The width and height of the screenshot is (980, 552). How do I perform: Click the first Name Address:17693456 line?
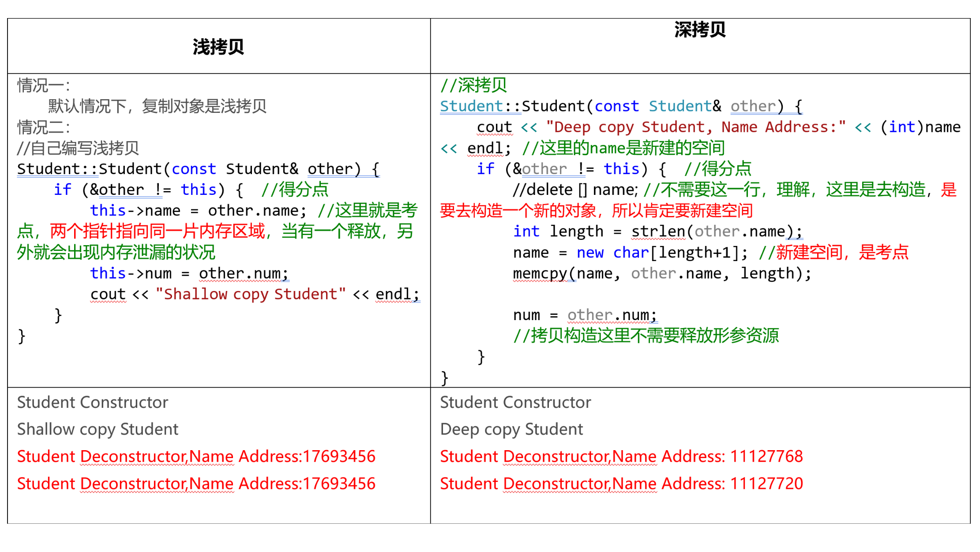click(x=196, y=456)
